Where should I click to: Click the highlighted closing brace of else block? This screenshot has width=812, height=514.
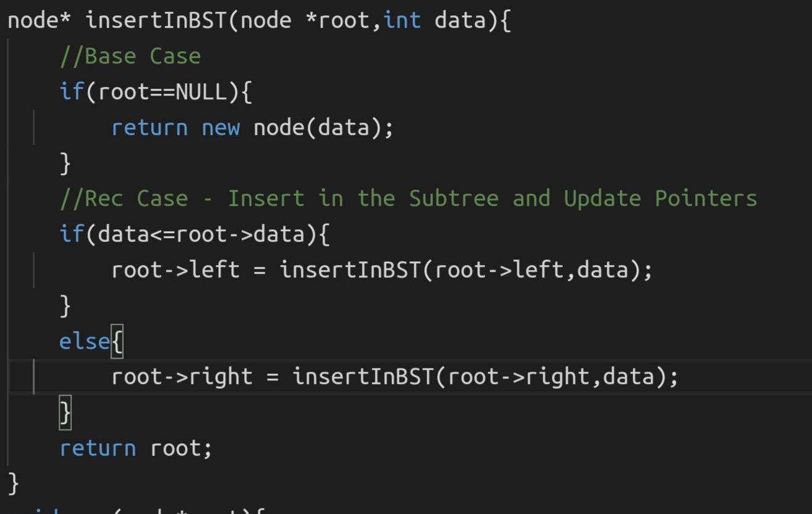pos(65,412)
